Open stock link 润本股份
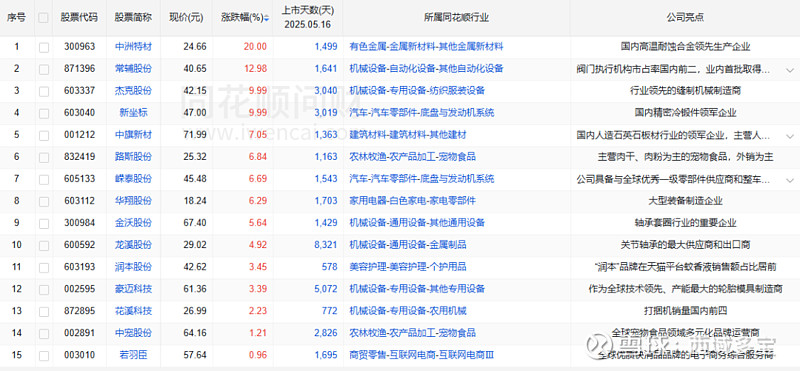Image resolution: width=800 pixels, height=371 pixels. [133, 266]
